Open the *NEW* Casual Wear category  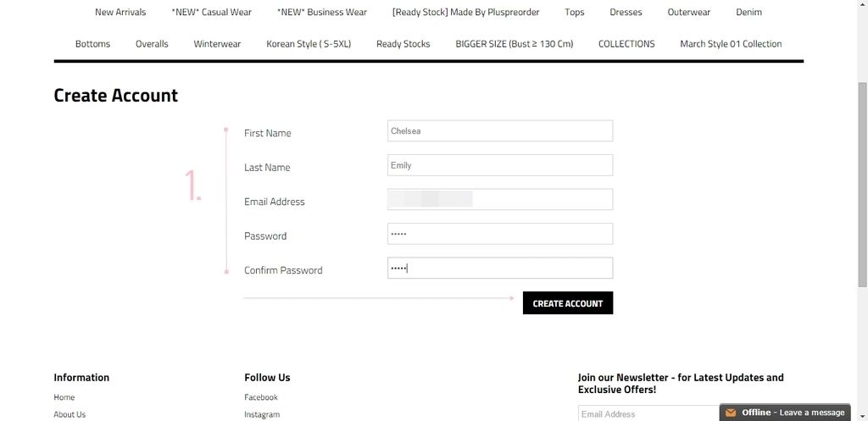[211, 12]
